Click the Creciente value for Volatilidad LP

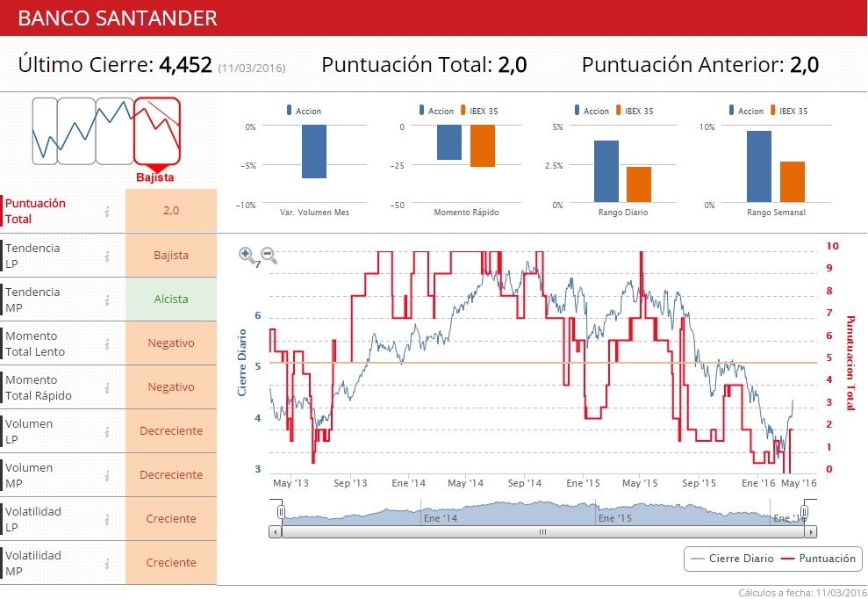tap(171, 519)
